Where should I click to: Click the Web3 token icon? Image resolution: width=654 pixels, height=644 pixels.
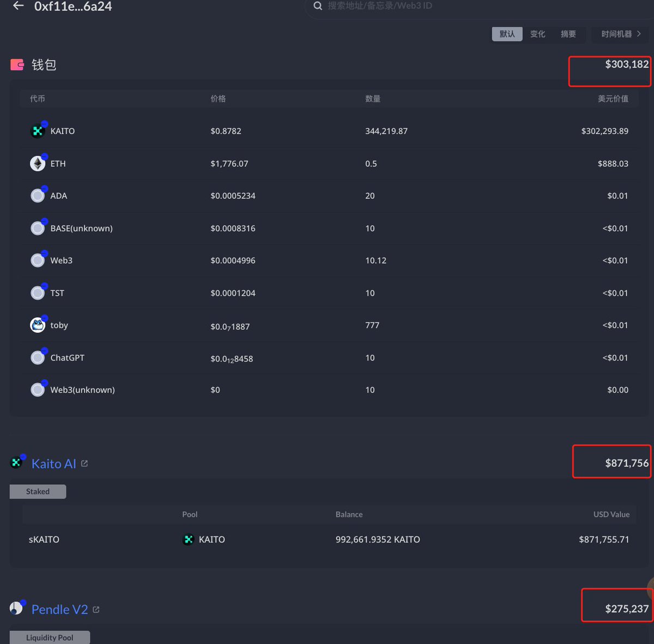click(38, 260)
